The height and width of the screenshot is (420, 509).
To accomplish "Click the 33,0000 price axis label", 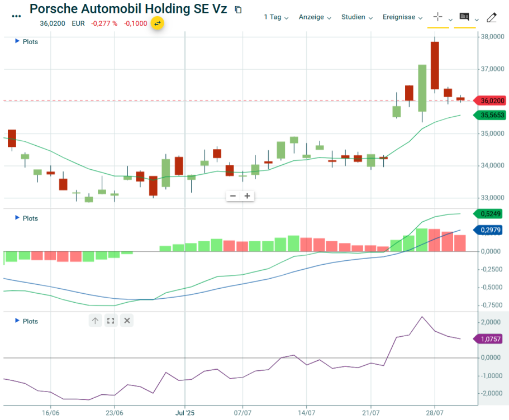I will pyautogui.click(x=492, y=198).
